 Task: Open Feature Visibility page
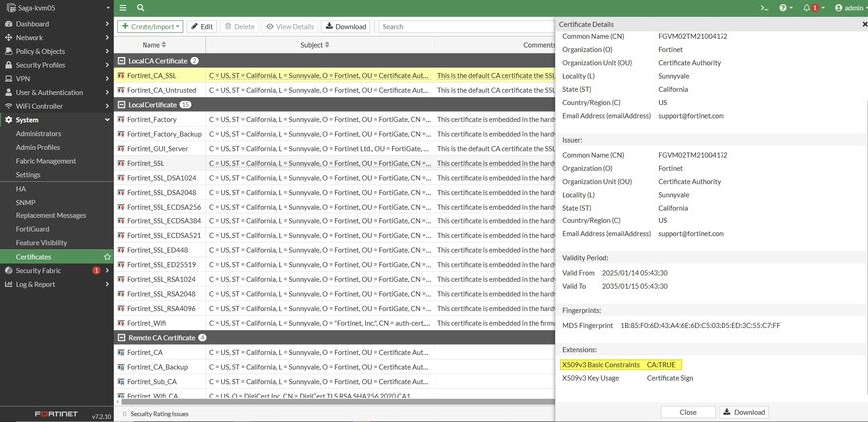point(41,242)
